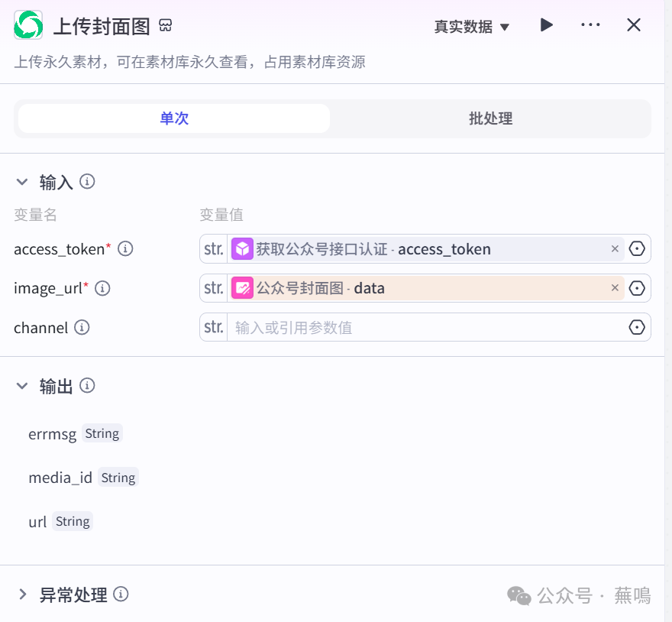This screenshot has height=622, width=672.
Task: Click hexagon variable picker for channel row
Action: [637, 328]
